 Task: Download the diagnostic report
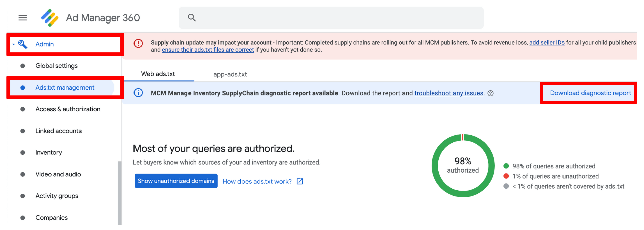[x=590, y=93]
